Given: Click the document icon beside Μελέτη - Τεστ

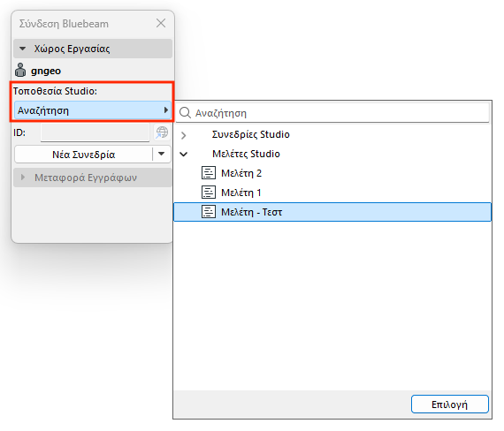Looking at the screenshot, I should coord(209,212).
